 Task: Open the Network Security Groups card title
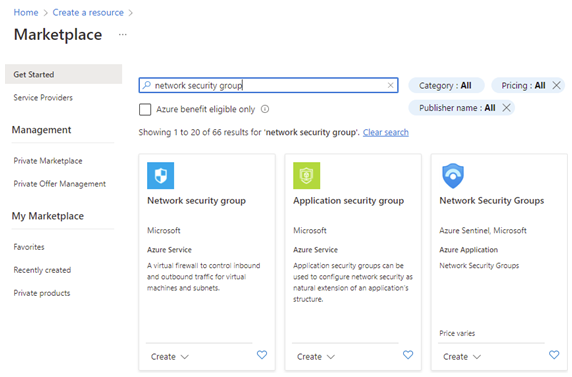click(x=491, y=200)
